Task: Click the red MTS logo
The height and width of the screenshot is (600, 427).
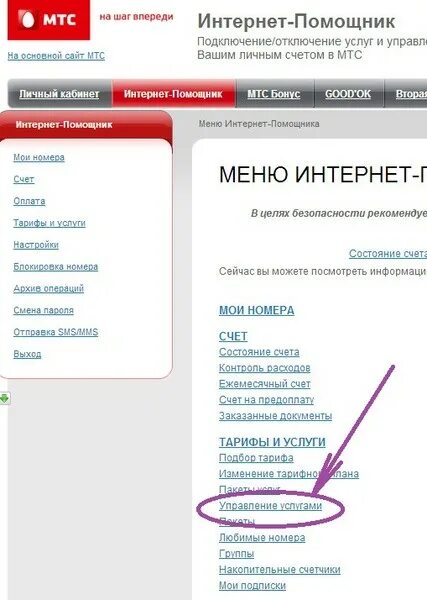Action: click(x=49, y=19)
